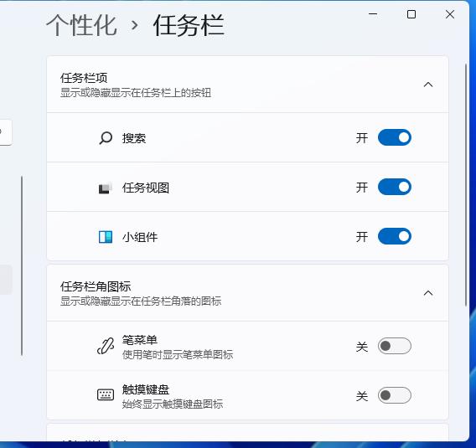
Task: Click the 小组件 label
Action: 140,237
